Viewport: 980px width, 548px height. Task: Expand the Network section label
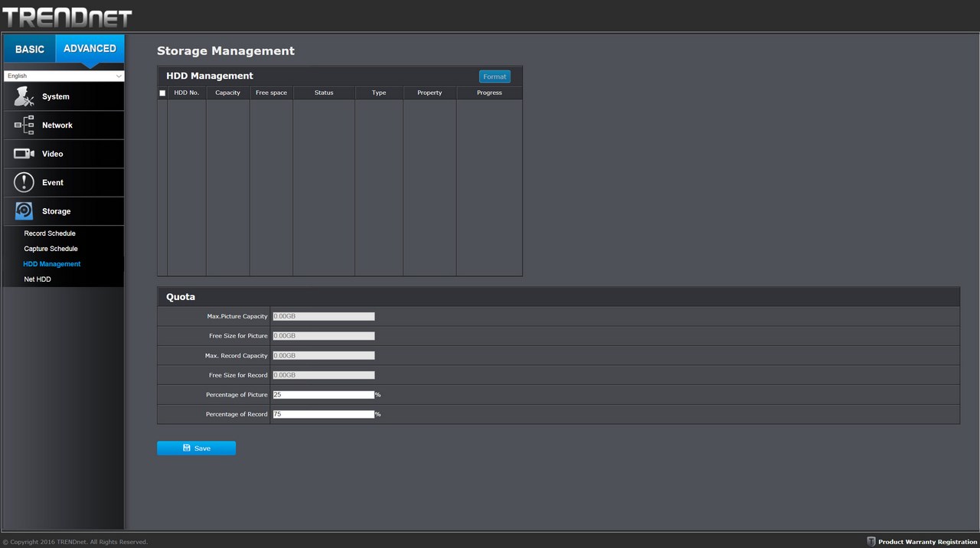57,125
